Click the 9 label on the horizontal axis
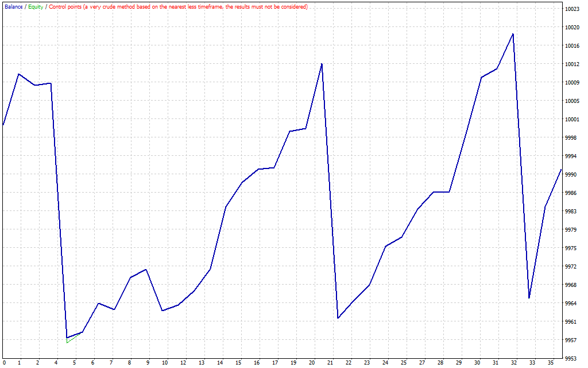This screenshot has width=588, height=368. (148, 363)
